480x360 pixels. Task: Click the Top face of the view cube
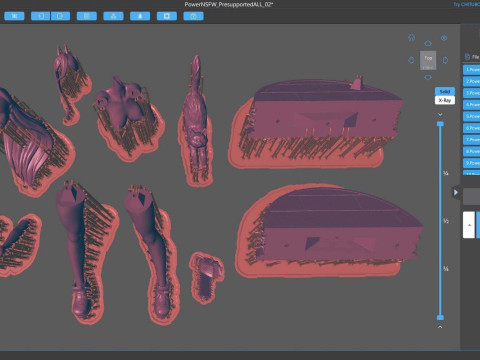point(428,60)
